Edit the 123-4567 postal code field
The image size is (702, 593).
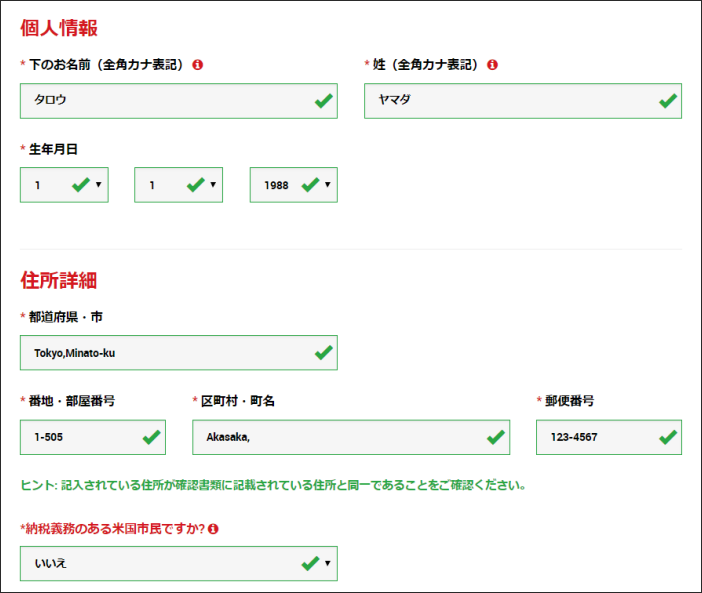[609, 437]
